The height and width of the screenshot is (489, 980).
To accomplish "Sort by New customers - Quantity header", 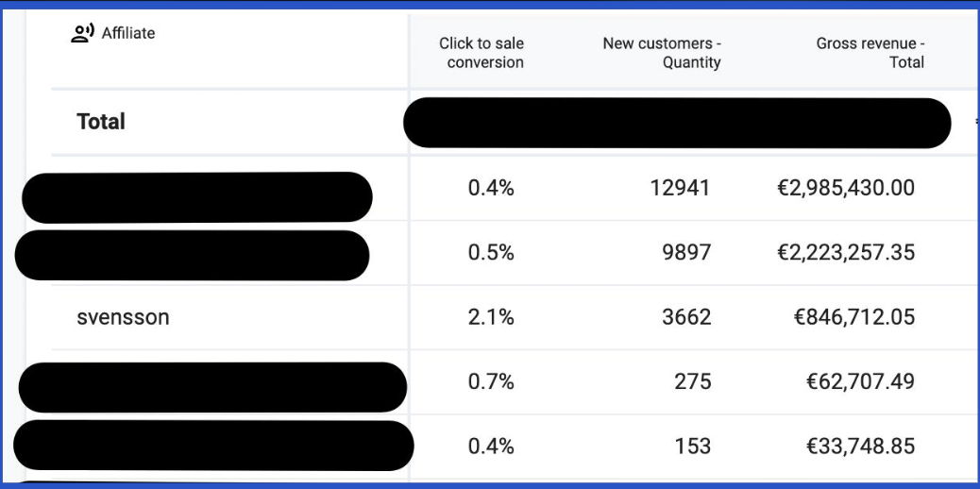I will [662, 53].
